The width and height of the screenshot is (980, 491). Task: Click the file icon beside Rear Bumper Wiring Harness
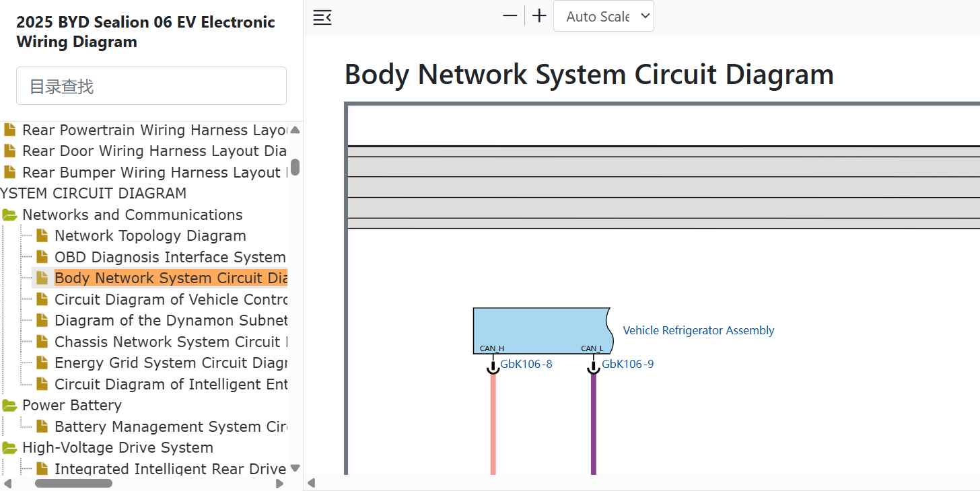pyautogui.click(x=9, y=172)
